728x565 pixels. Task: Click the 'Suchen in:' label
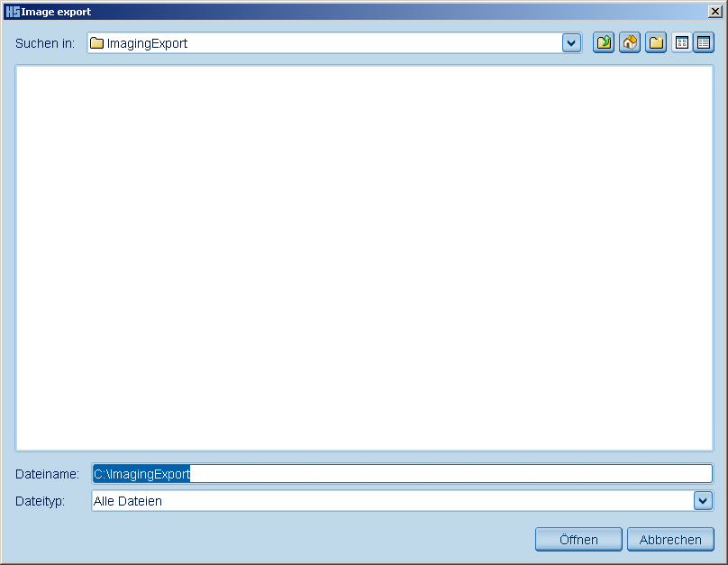(45, 43)
